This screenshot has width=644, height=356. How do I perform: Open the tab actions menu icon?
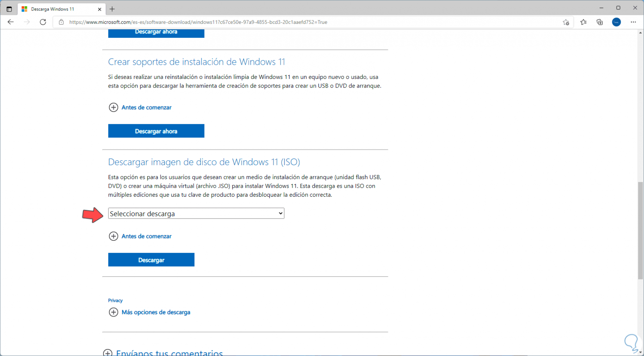[9, 9]
